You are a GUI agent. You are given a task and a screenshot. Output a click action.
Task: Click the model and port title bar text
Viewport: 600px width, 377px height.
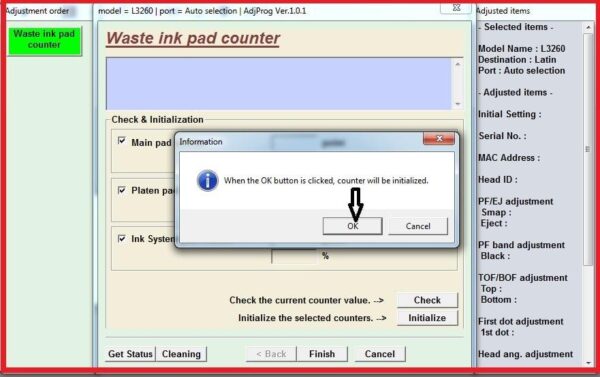tap(202, 11)
